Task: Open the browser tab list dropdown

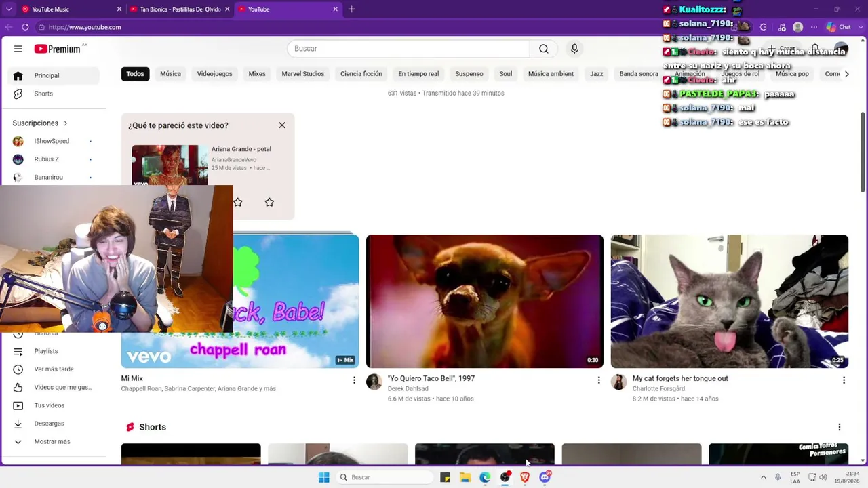Action: 9,9
